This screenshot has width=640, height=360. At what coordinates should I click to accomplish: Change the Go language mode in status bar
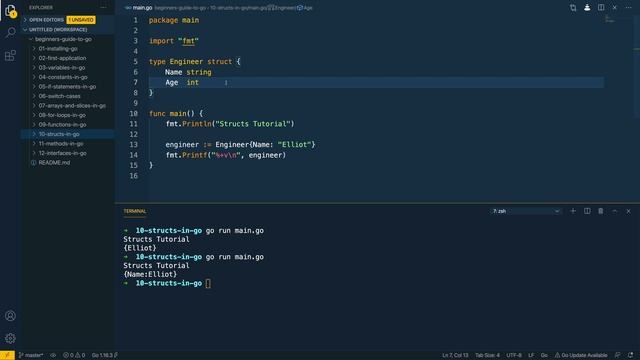pyautogui.click(x=544, y=355)
